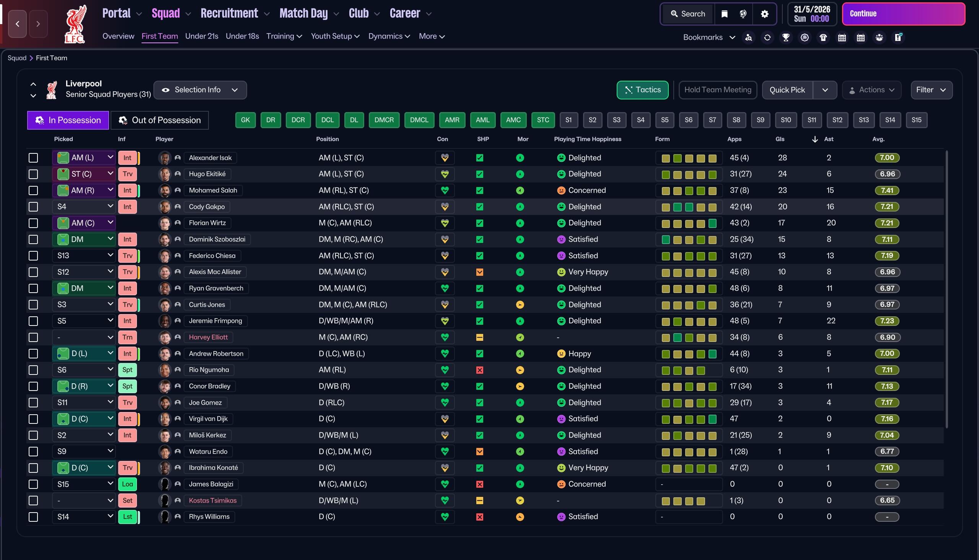Select the checkbox beside Mohamed Salah
979x560 pixels.
pos(33,190)
